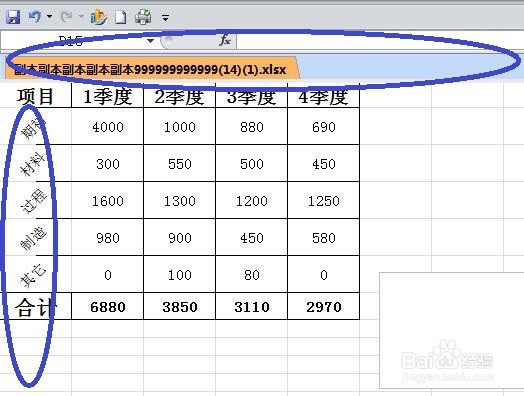Select the 4季度 header cell
This screenshot has height=396, width=524.
323,96
